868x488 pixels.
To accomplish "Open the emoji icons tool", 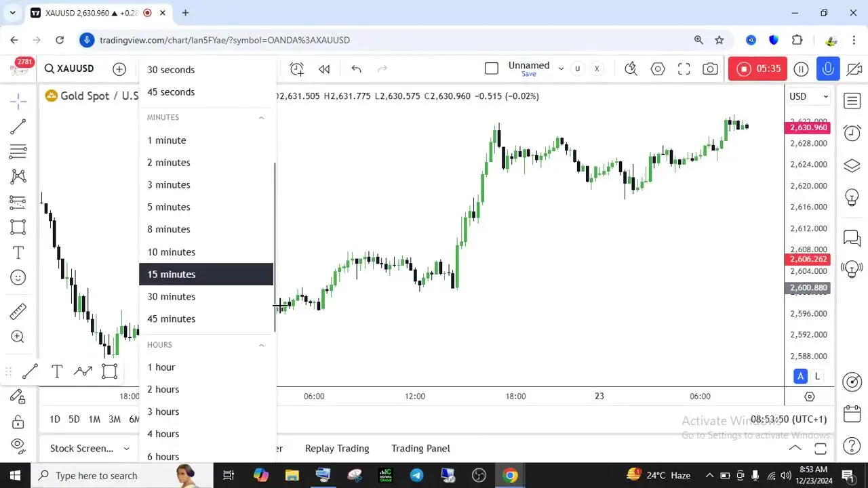I will coord(18,277).
